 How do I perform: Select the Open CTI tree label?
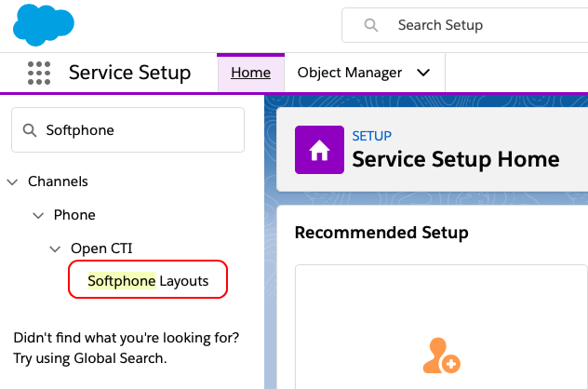click(101, 248)
